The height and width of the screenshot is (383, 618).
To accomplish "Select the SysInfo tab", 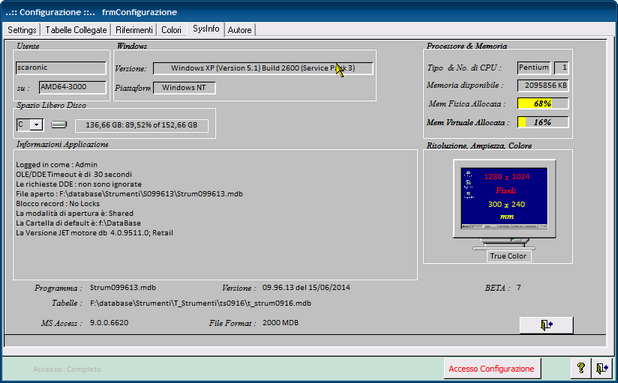I will (206, 29).
